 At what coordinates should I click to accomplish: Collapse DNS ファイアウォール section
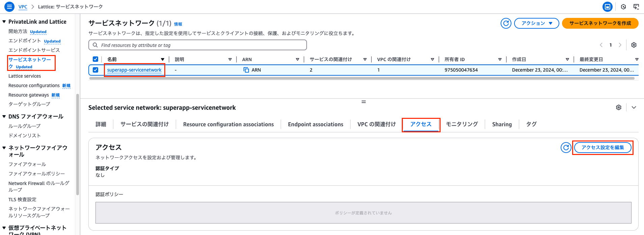pyautogui.click(x=4, y=116)
